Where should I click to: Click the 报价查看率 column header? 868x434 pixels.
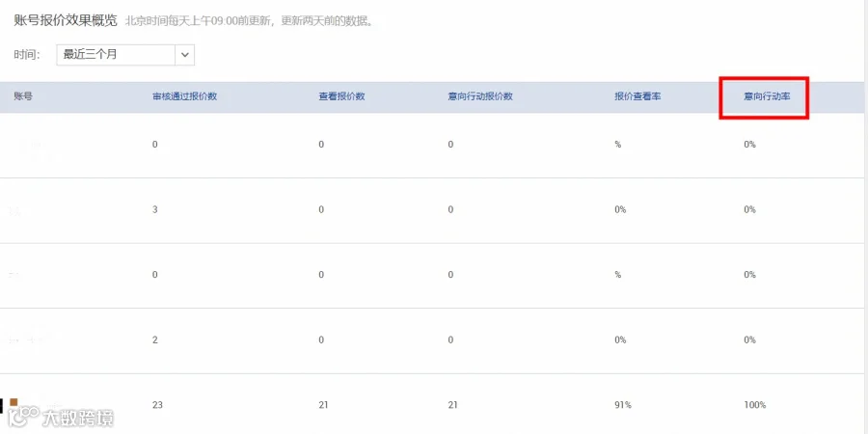point(637,96)
